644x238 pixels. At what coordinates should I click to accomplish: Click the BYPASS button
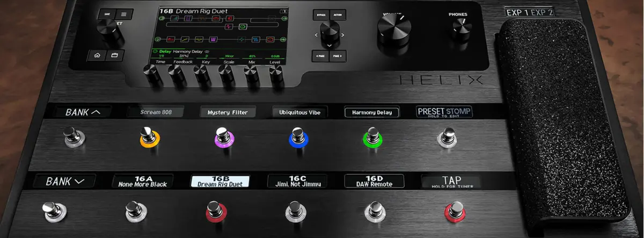[321, 15]
